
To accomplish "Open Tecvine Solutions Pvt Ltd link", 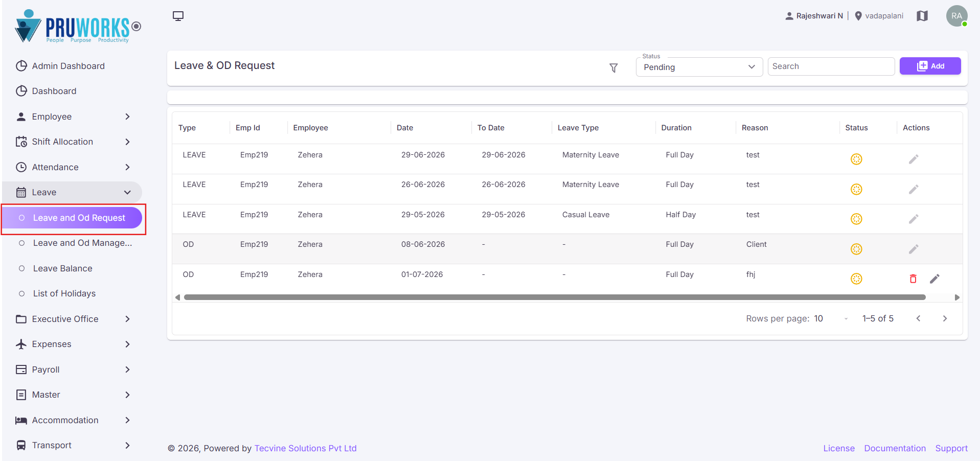I will 305,448.
